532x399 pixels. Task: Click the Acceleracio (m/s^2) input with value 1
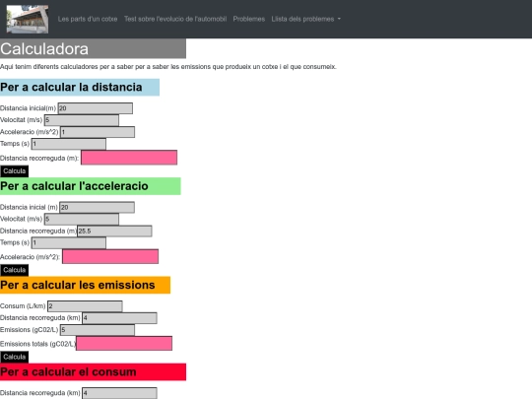pos(98,132)
